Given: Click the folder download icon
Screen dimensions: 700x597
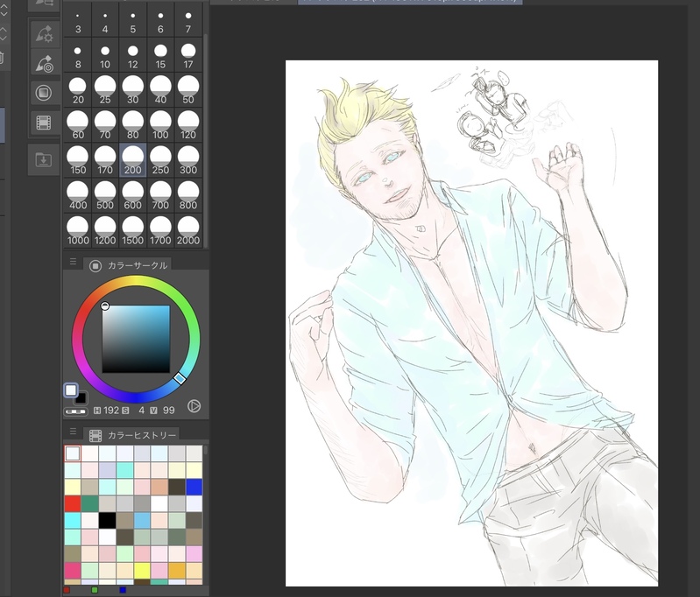Looking at the screenshot, I should 44,159.
